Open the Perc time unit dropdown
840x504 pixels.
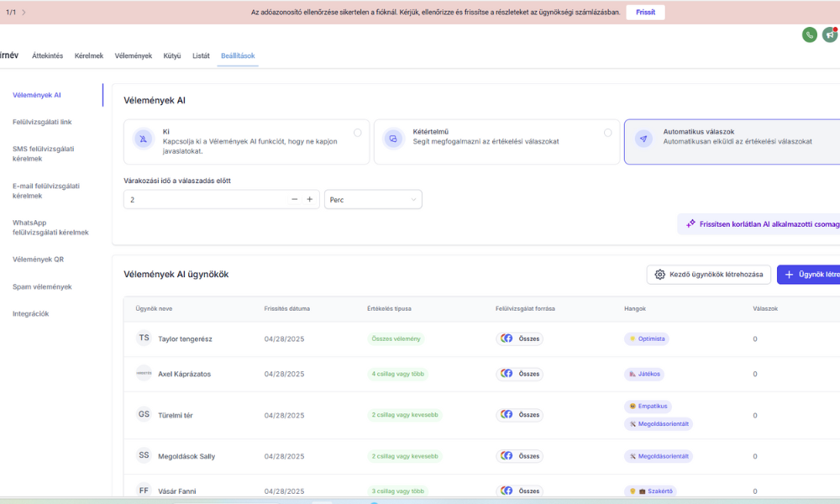[x=373, y=199]
